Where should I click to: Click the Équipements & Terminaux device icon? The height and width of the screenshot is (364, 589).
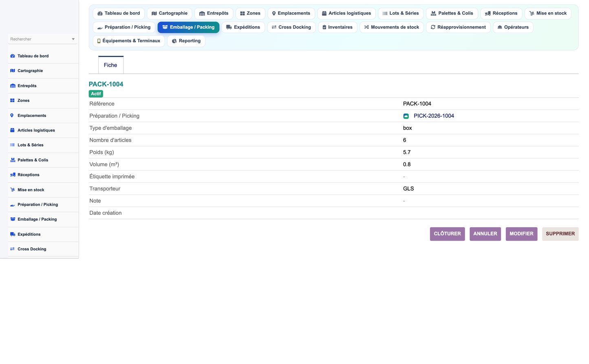pos(99,41)
